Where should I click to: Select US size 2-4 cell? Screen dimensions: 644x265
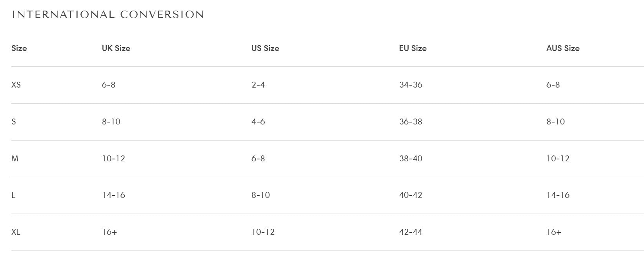pos(258,85)
